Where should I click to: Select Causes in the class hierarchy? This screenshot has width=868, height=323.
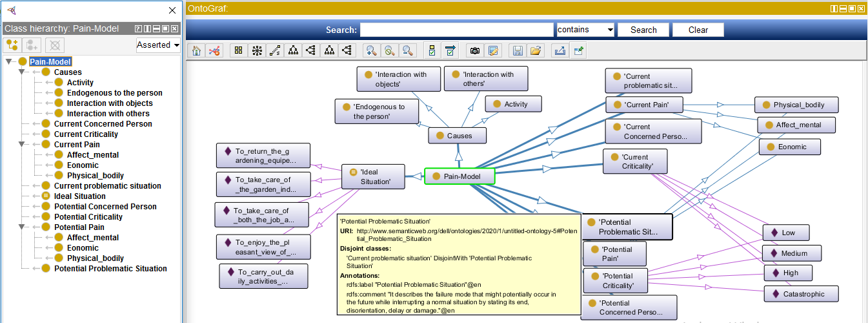[x=68, y=72]
